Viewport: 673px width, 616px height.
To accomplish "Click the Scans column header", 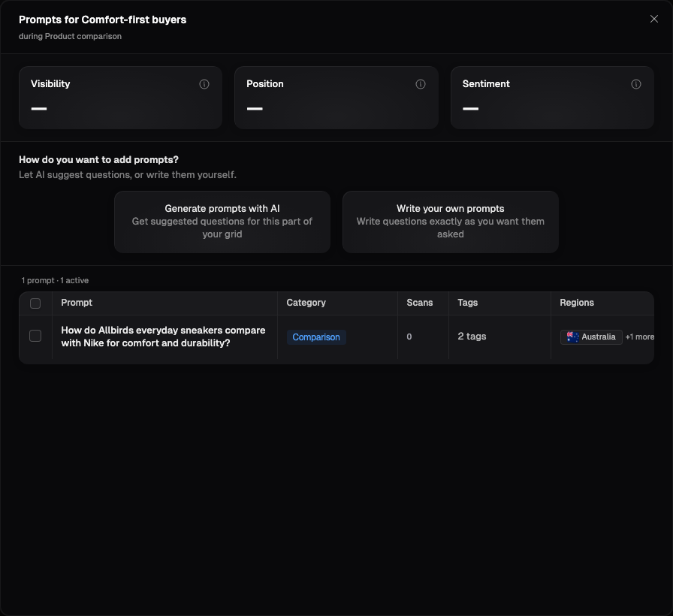I will coord(420,303).
